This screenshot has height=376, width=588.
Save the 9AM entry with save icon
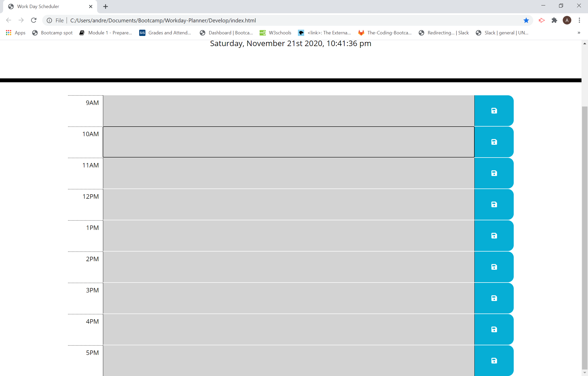click(494, 111)
